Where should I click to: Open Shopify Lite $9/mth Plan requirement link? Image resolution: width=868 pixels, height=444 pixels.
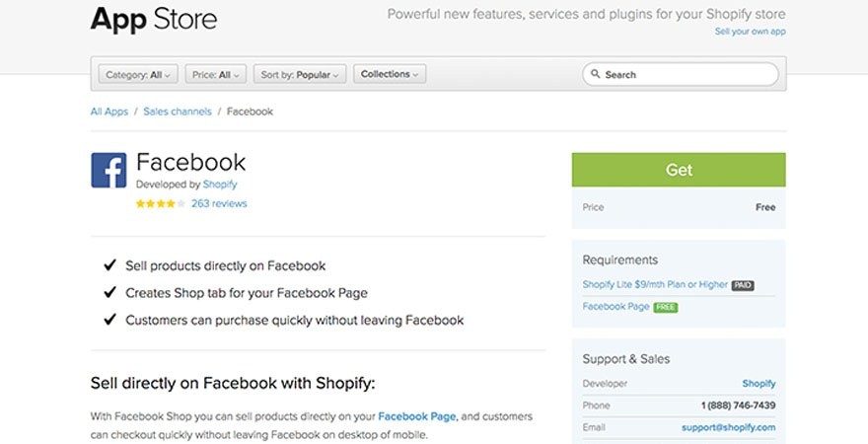pyautogui.click(x=655, y=285)
